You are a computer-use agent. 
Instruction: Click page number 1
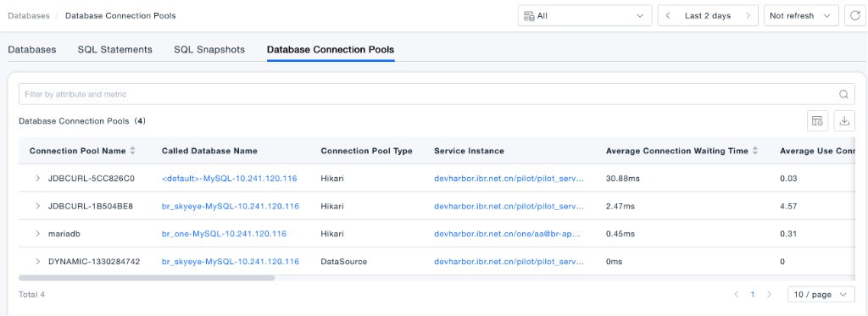[753, 295]
